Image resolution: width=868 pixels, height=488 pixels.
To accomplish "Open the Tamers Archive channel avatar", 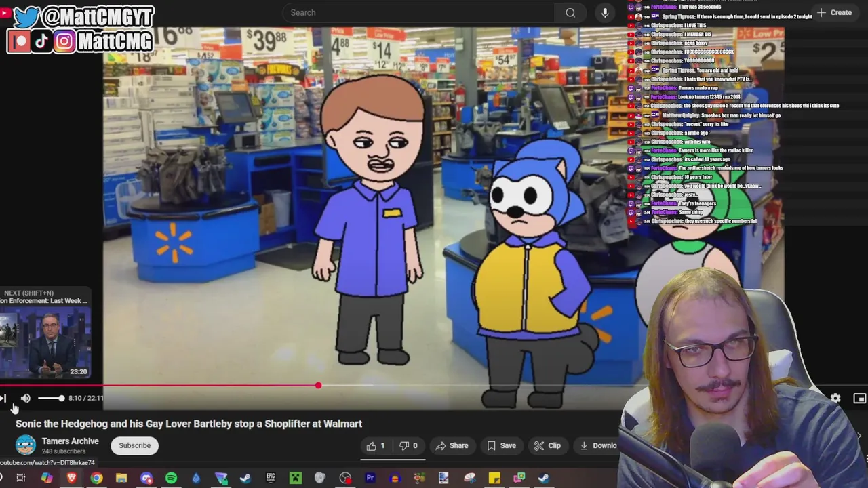I will point(26,445).
